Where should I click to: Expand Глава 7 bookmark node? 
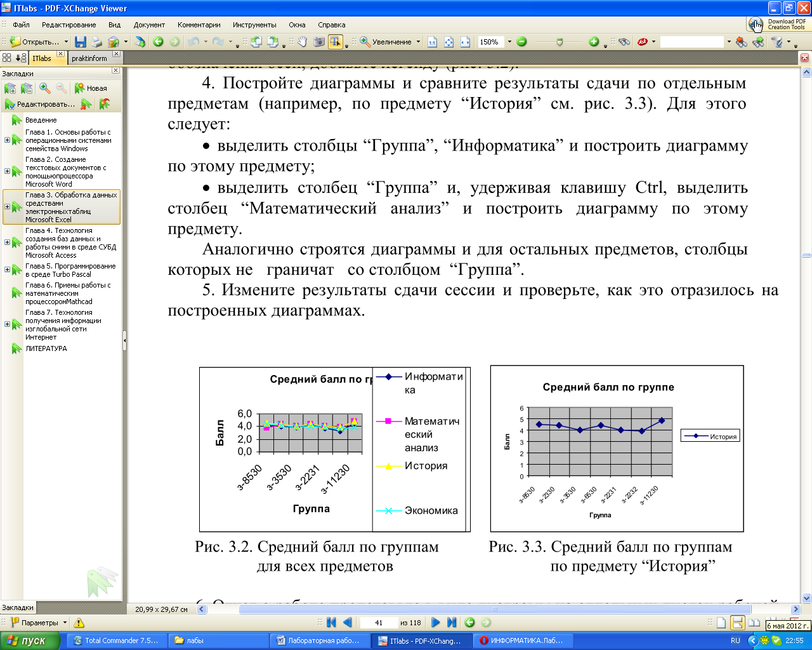pyautogui.click(x=7, y=324)
